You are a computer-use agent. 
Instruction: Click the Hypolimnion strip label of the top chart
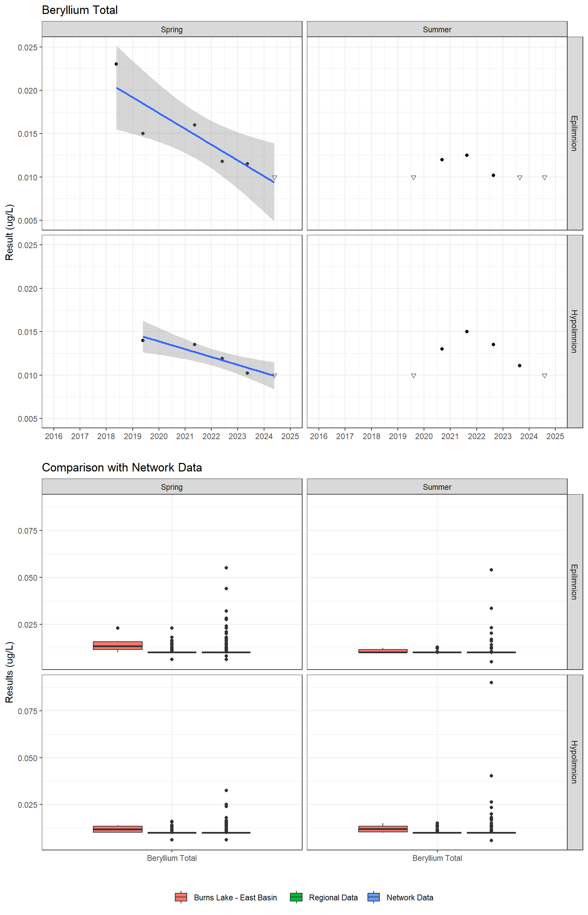pyautogui.click(x=575, y=331)
